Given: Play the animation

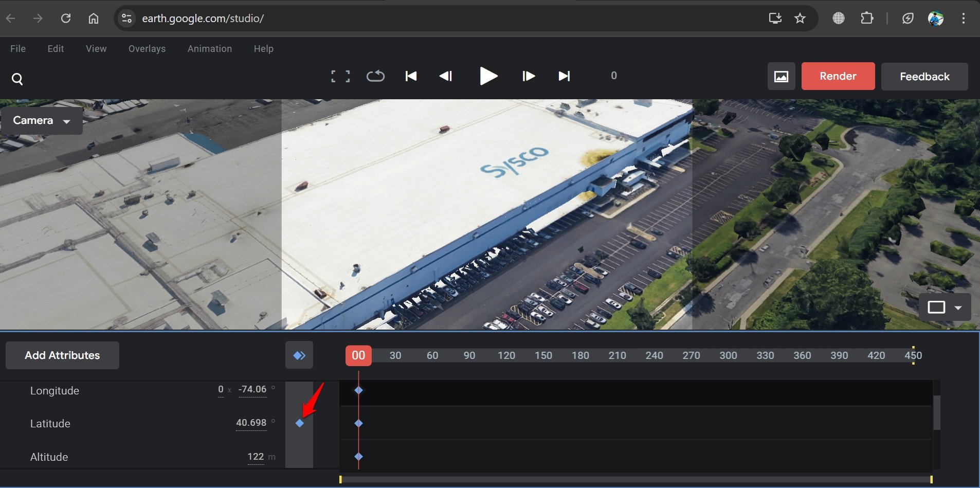Looking at the screenshot, I should (x=488, y=76).
